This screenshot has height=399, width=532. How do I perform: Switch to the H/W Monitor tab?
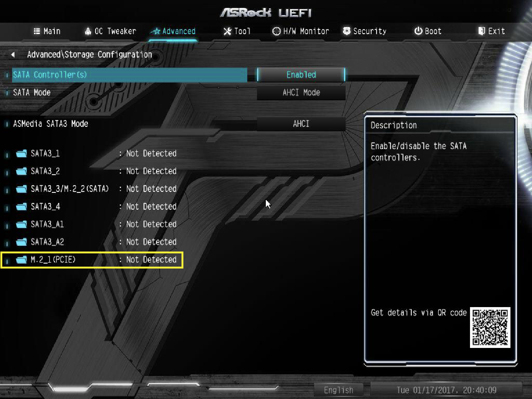301,31
